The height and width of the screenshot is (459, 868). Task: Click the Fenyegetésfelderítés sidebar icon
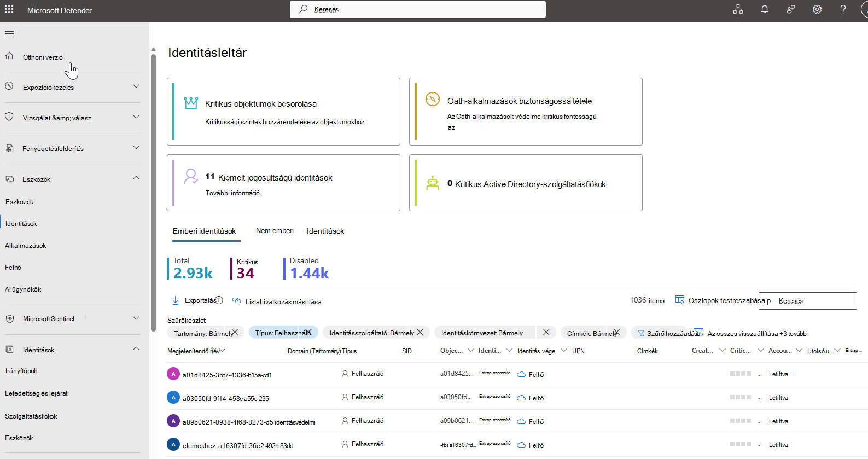pyautogui.click(x=9, y=148)
